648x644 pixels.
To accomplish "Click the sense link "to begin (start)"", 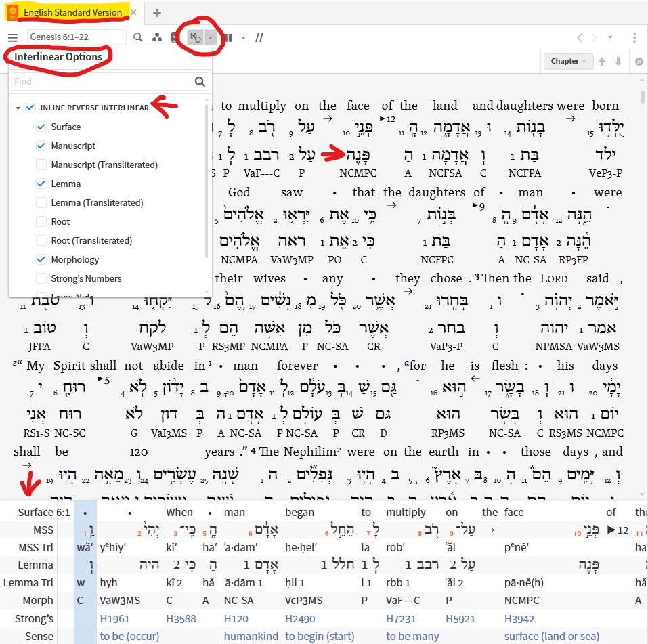I will tap(320, 636).
